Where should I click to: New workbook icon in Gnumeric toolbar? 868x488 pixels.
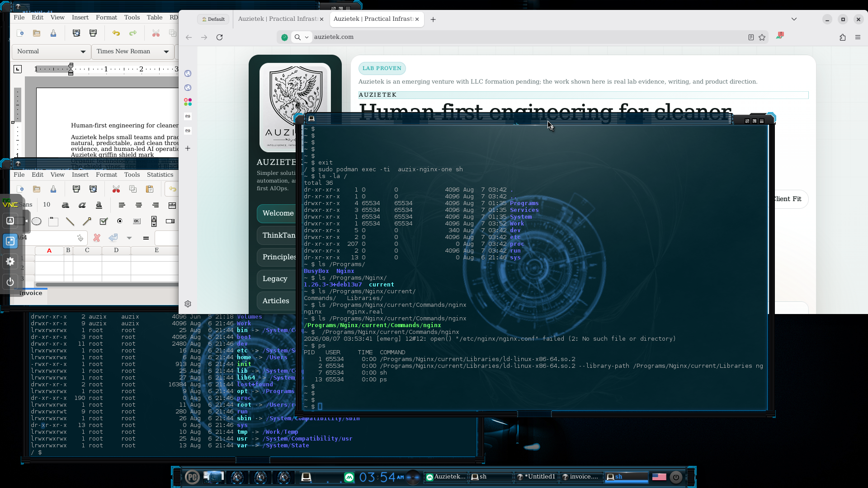tap(20, 189)
